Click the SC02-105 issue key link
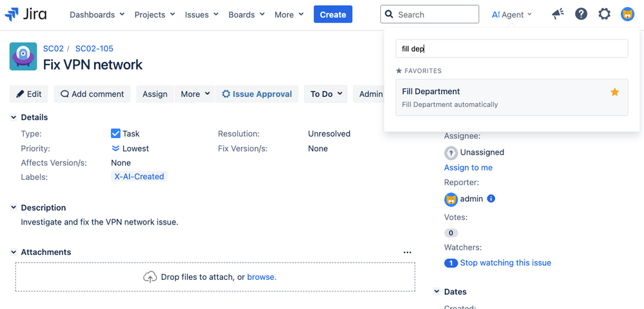Image resolution: width=644 pixels, height=309 pixels. pyautogui.click(x=94, y=48)
